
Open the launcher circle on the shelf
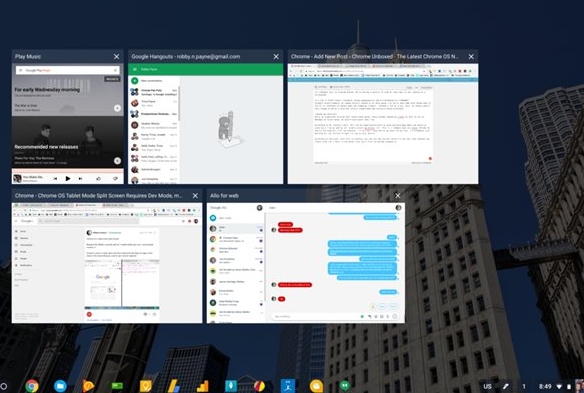click(3, 386)
